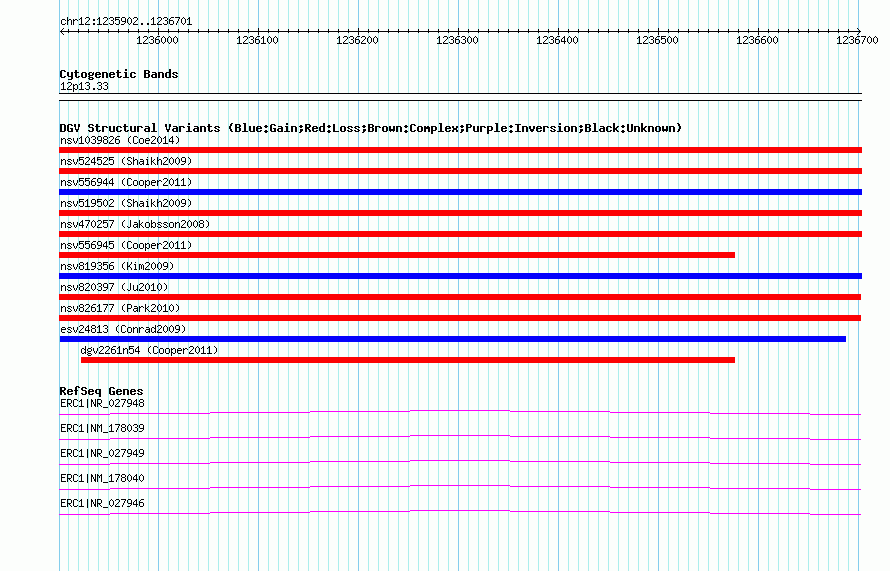Click ruler position 1236300
Viewport: 890px width, 571px height.
[457, 40]
